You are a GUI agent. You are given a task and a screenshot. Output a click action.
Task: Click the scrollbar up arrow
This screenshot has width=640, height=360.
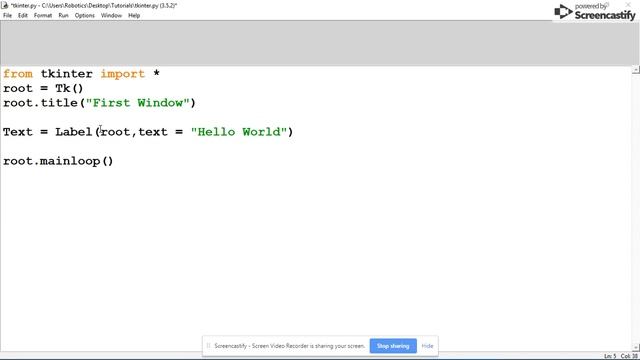pos(636,70)
